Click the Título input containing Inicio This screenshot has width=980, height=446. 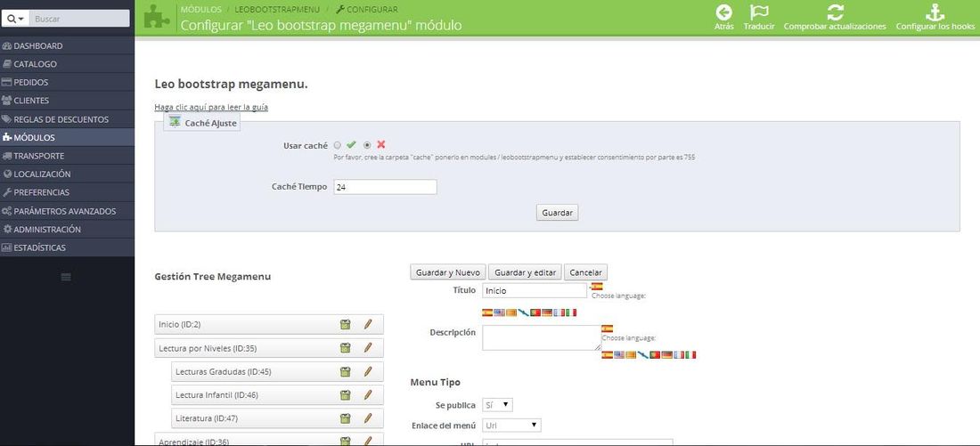click(x=535, y=290)
